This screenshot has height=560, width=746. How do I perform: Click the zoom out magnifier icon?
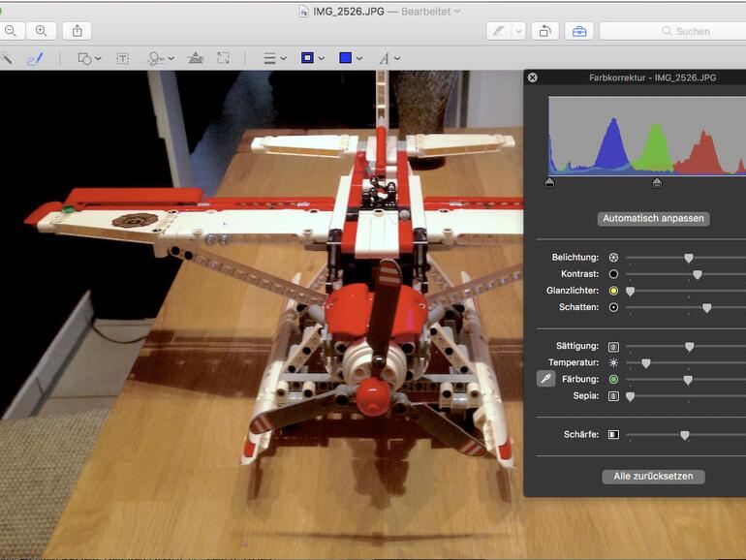click(x=10, y=31)
